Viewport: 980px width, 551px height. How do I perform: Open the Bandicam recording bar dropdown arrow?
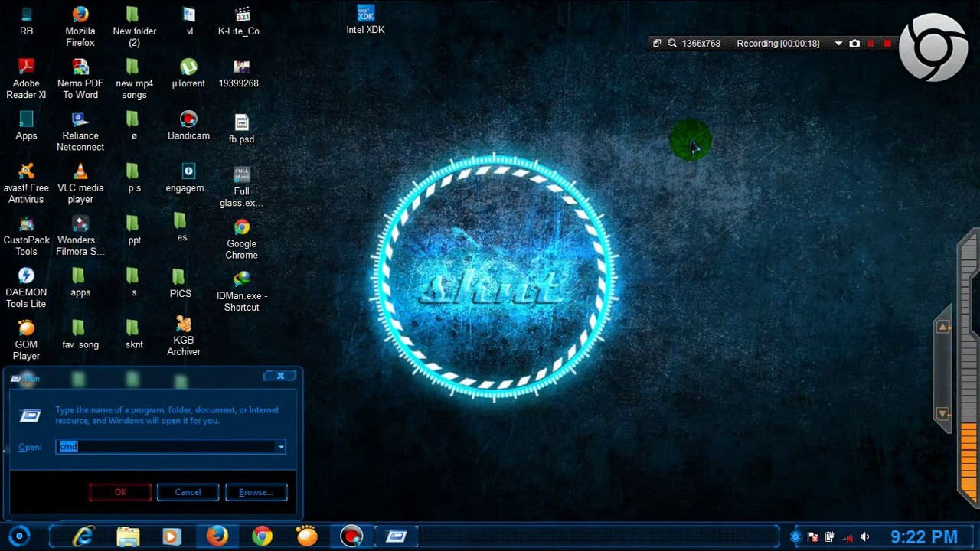point(838,44)
